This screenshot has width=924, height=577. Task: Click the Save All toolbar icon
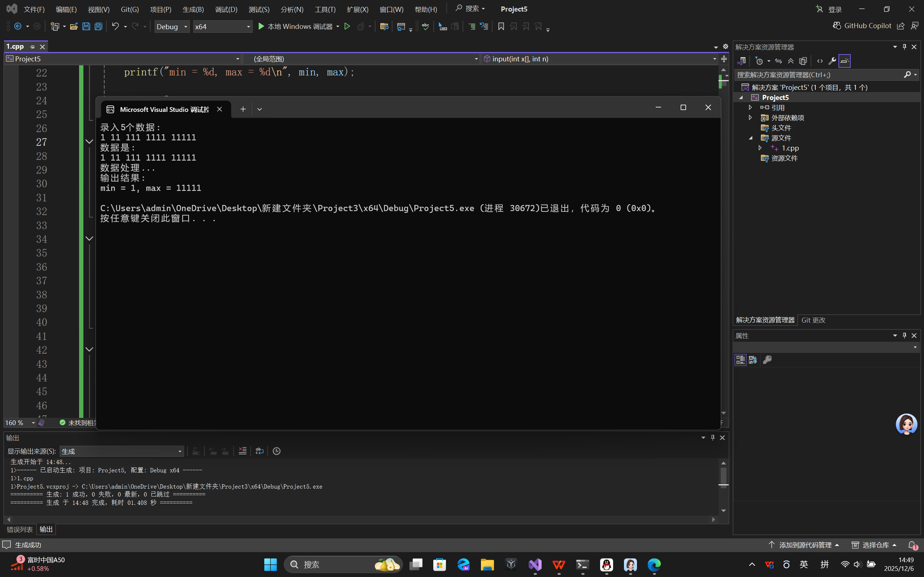98,26
